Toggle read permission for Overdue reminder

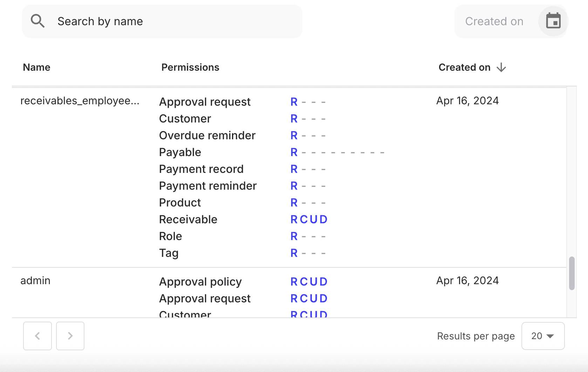[294, 135]
